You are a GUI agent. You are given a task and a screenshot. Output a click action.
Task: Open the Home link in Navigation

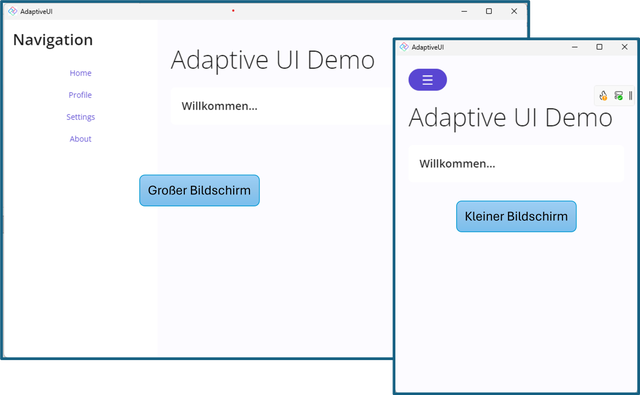(x=80, y=73)
